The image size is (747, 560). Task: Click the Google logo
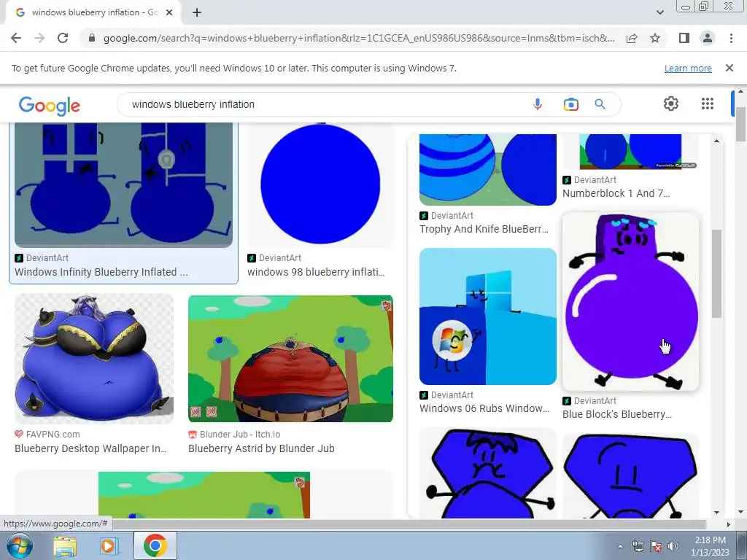49,105
